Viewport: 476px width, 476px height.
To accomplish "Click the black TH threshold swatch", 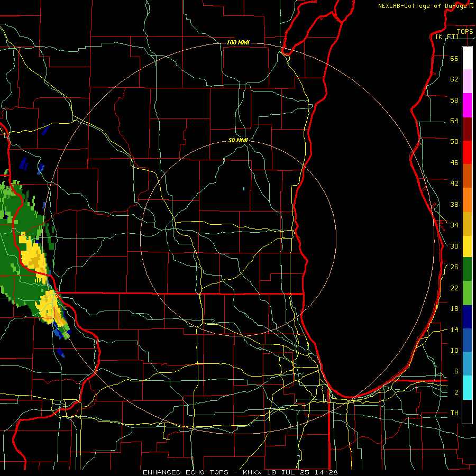I will tap(467, 411).
